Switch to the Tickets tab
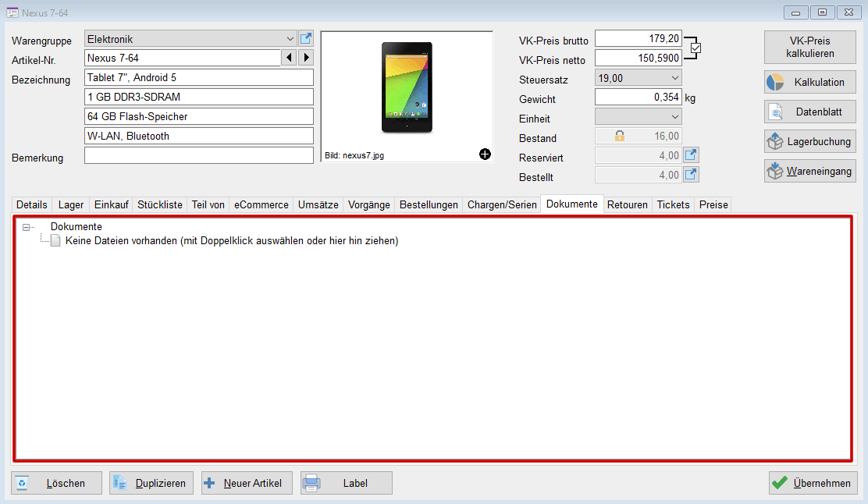 pyautogui.click(x=673, y=204)
